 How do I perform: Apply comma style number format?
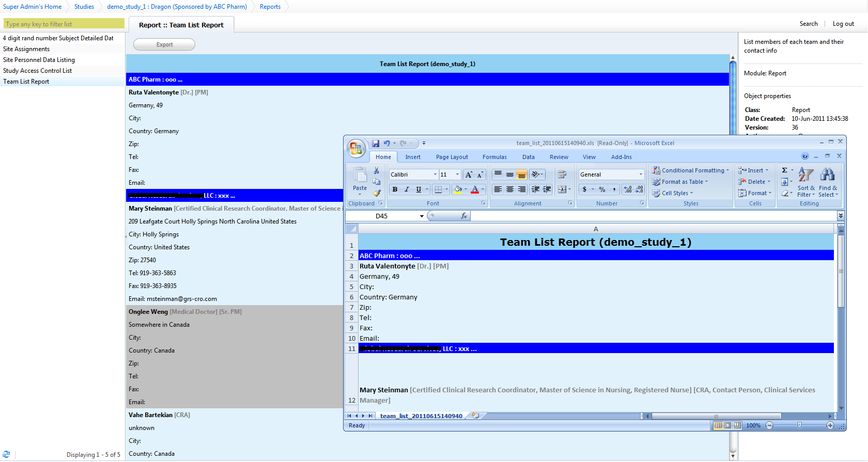pos(614,189)
